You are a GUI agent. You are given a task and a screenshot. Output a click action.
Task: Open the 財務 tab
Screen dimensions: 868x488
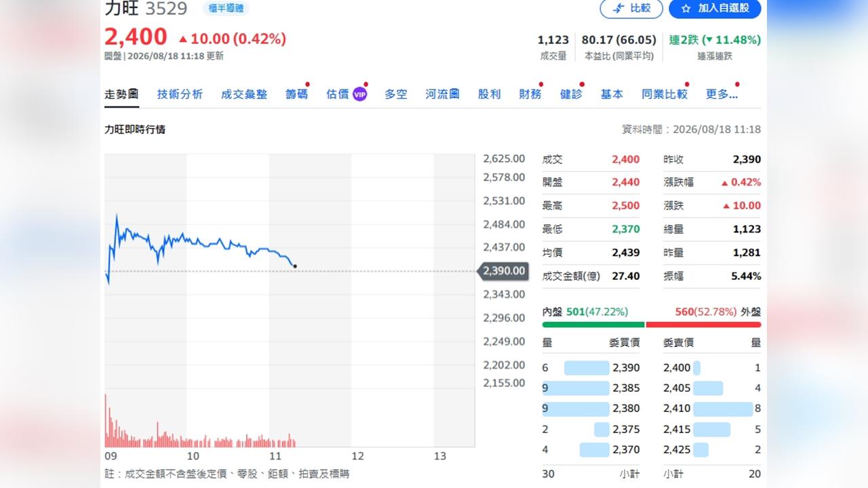tap(530, 94)
